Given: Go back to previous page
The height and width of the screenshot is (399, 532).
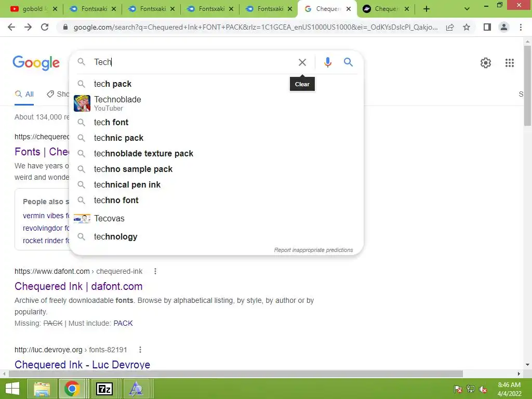Looking at the screenshot, I should tap(11, 27).
